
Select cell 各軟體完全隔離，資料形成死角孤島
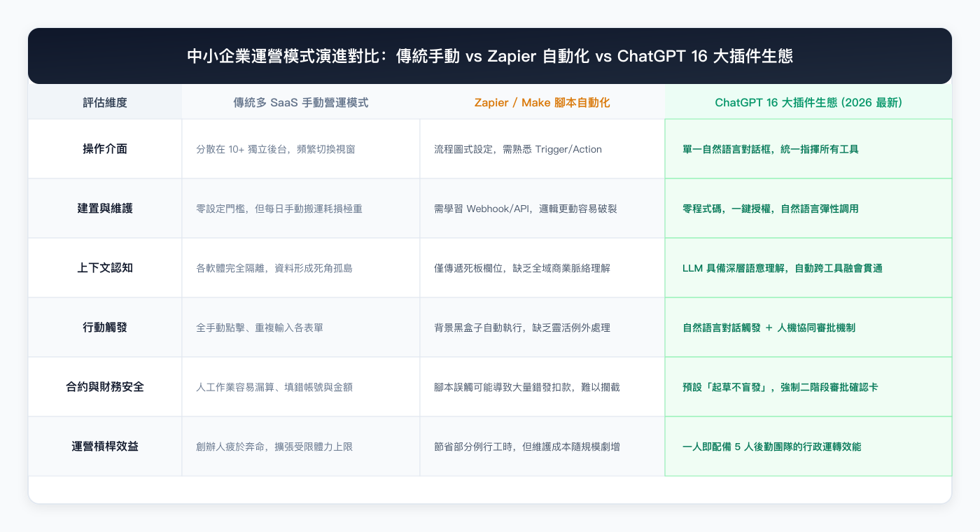click(x=301, y=268)
